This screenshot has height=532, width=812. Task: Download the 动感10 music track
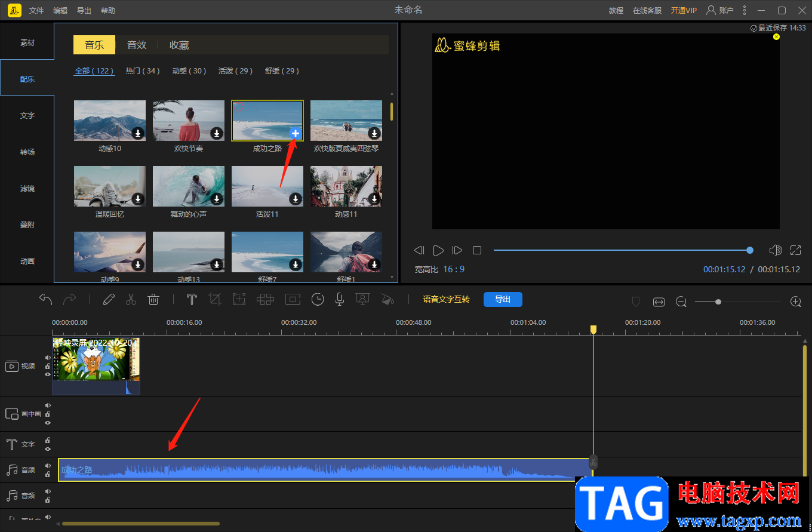(x=137, y=133)
